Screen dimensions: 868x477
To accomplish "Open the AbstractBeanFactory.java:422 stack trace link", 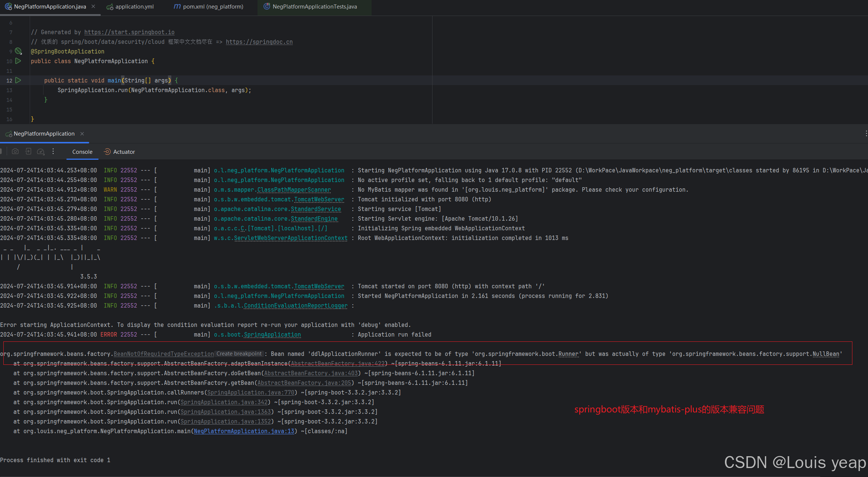I will (338, 364).
